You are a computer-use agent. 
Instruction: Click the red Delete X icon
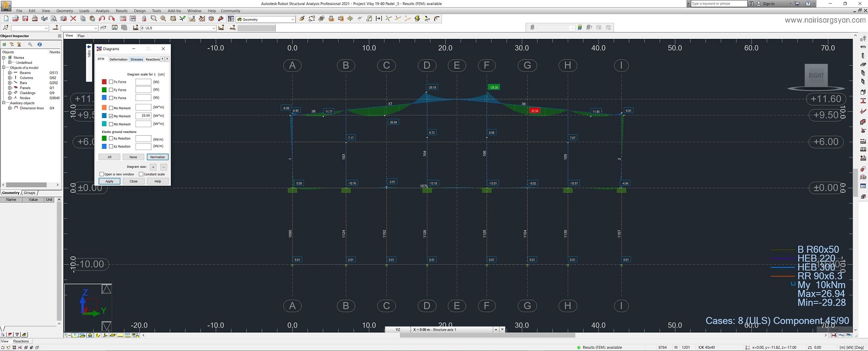pyautogui.click(x=73, y=19)
